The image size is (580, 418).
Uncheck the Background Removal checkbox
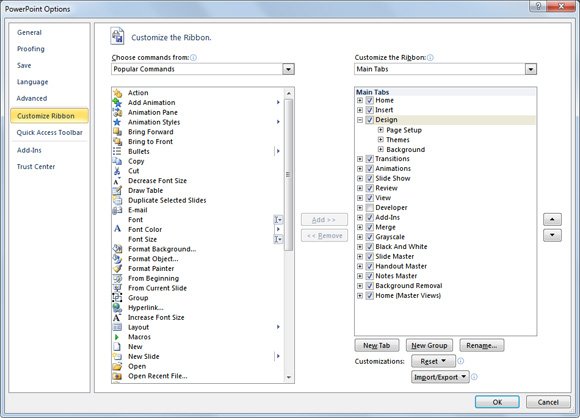tap(370, 286)
